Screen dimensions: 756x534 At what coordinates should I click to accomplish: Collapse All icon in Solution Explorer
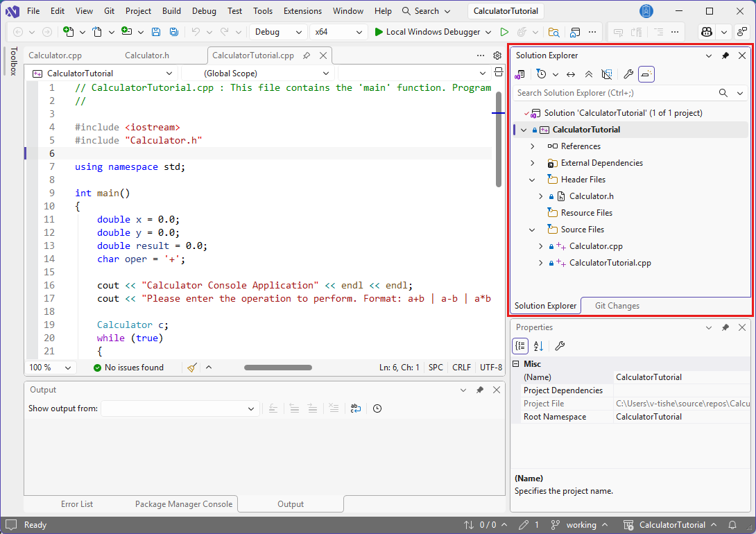coord(589,74)
